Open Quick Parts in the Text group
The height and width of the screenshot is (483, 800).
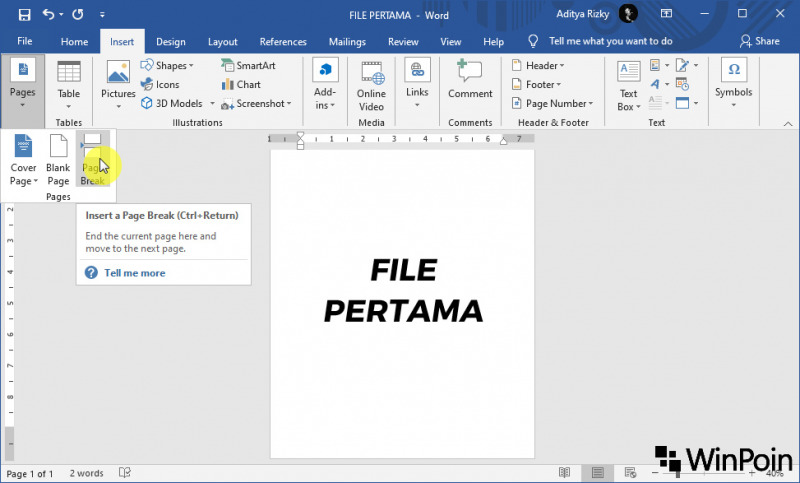(659, 65)
